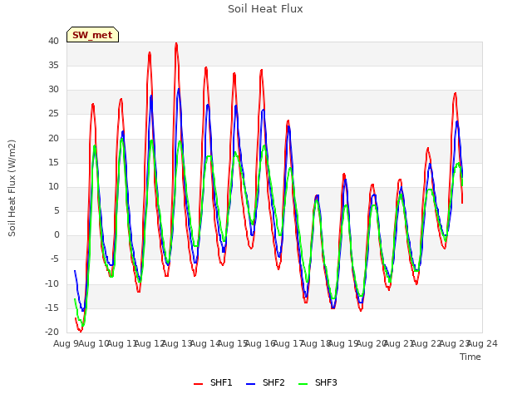Viewport: 532px width, 399px height.
Task: Click the 'Aug 9' x-axis label
Action: click(66, 343)
